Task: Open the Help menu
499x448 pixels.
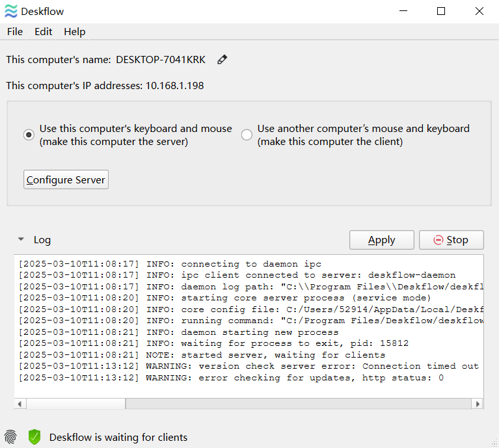Action: point(74,32)
